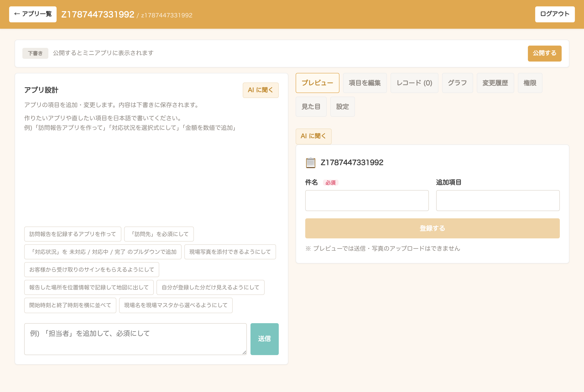Click the text 公開するとミニアプリに表示されます

103,53
